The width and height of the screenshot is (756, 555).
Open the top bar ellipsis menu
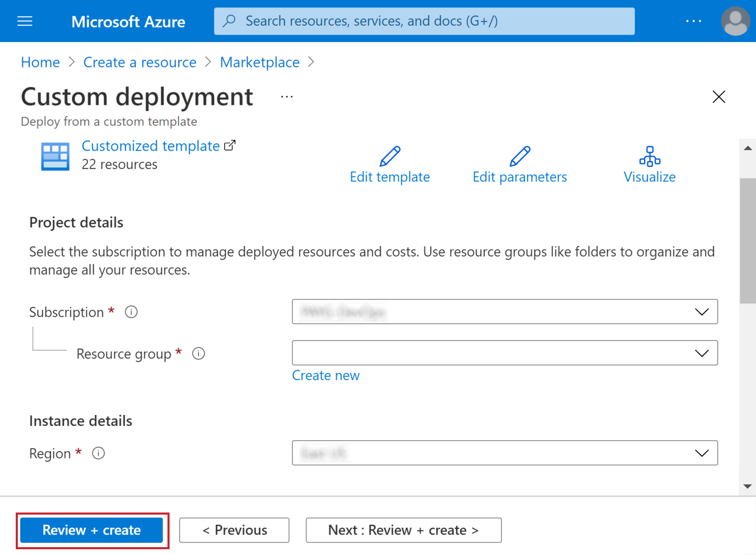pyautogui.click(x=693, y=21)
